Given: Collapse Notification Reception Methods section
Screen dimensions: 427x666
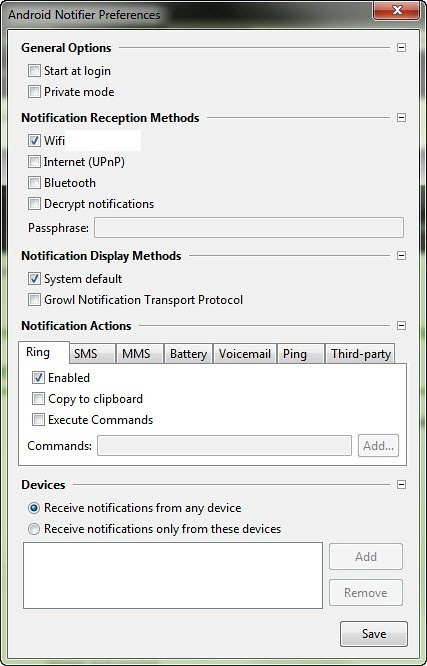Looking at the screenshot, I should click(x=401, y=118).
